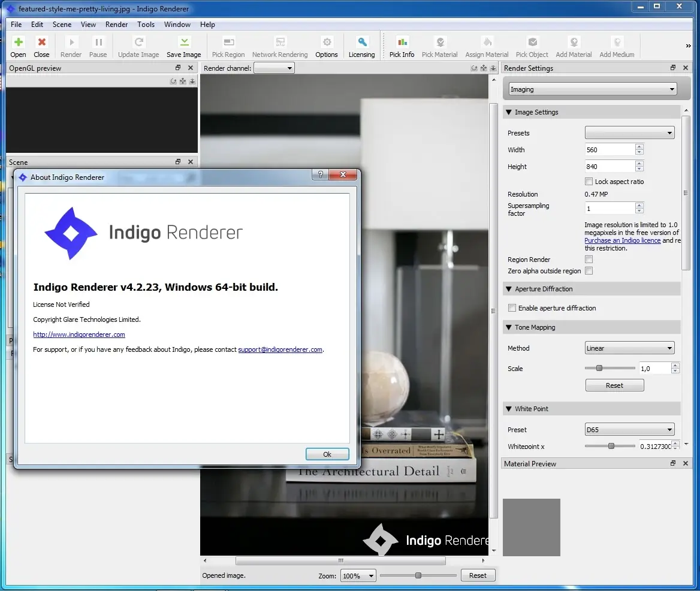Screen dimensions: 700x591
Task: Collapse the Image Settings section
Action: pos(508,112)
